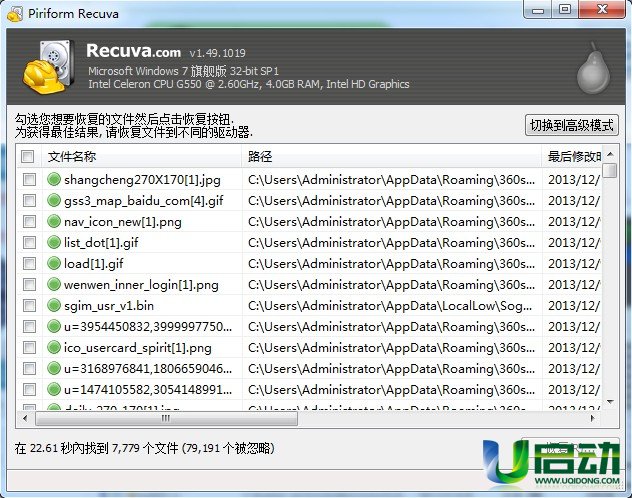Image resolution: width=632 pixels, height=498 pixels.
Task: Select file name shangcheng270X170[1].jpg
Action: (142, 179)
